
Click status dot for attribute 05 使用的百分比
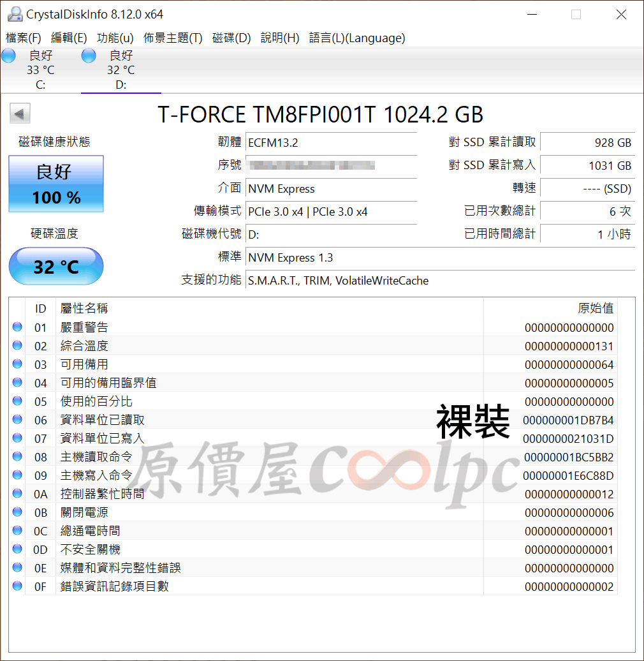pos(17,401)
